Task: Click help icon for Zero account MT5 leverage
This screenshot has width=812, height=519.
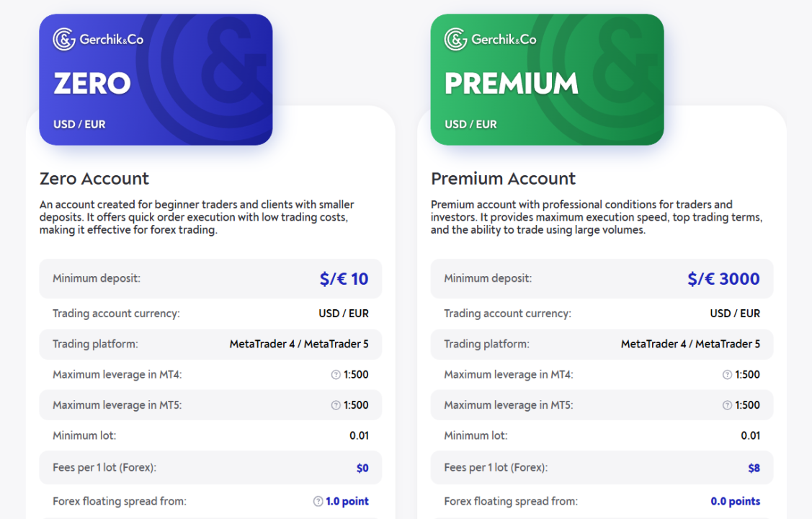Action: [335, 405]
